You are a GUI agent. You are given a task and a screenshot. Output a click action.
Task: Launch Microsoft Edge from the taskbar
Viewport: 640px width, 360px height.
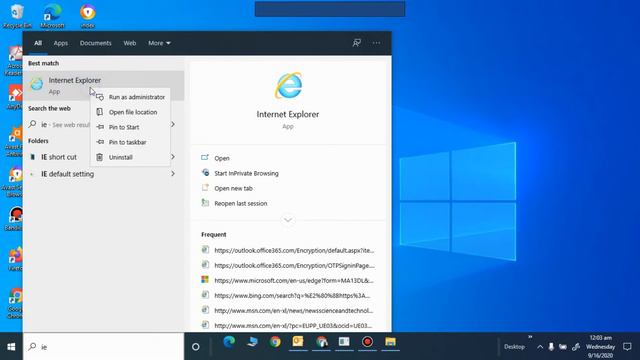point(229,342)
